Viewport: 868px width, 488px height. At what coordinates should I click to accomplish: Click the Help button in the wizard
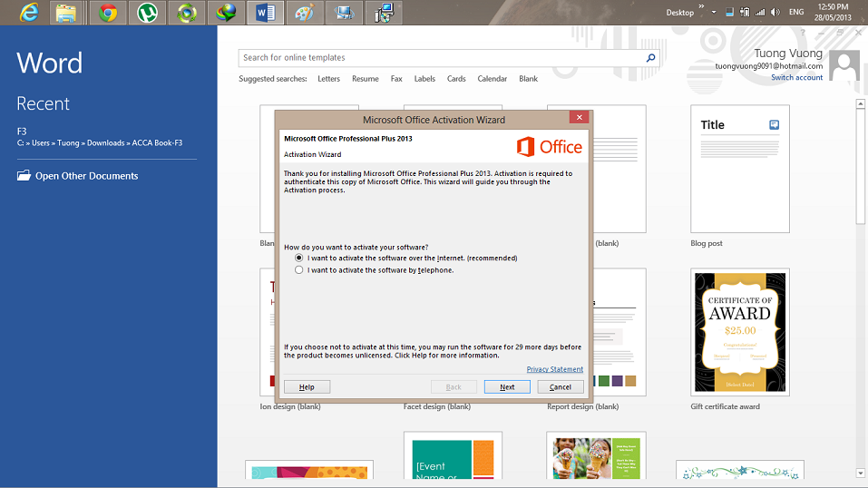307,386
